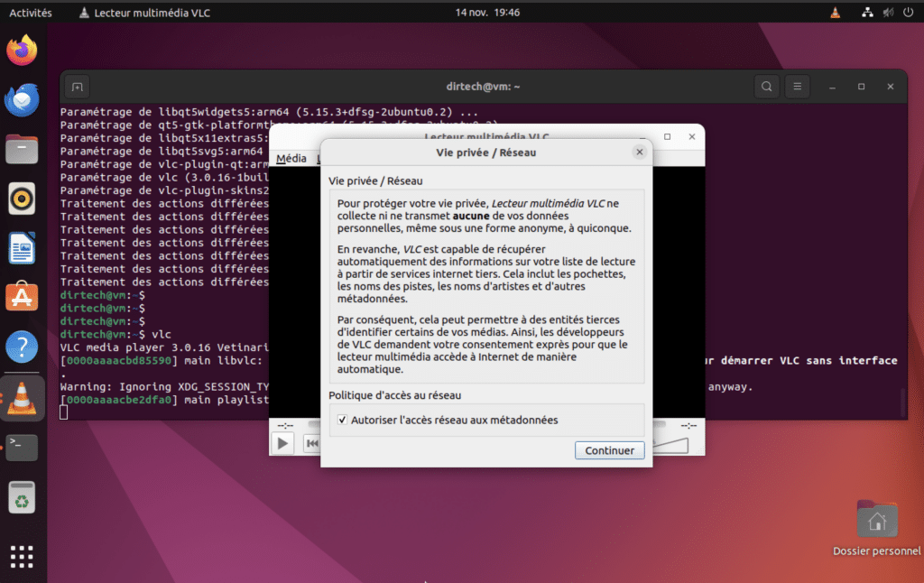This screenshot has width=924, height=583.
Task: Show the applications grid
Action: (x=22, y=557)
